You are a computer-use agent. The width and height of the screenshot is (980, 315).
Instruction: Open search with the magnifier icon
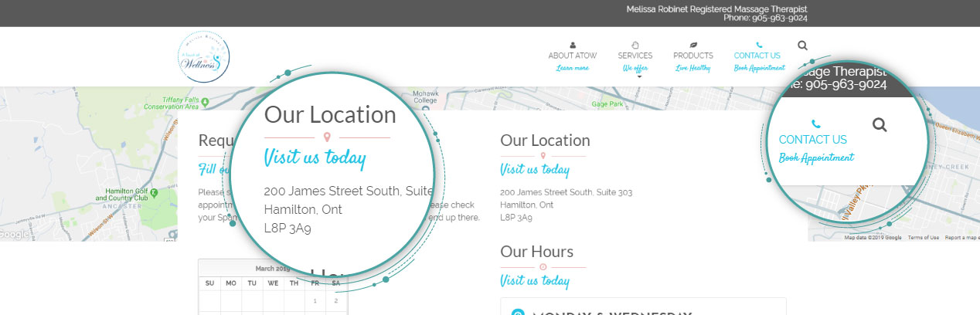(801, 46)
